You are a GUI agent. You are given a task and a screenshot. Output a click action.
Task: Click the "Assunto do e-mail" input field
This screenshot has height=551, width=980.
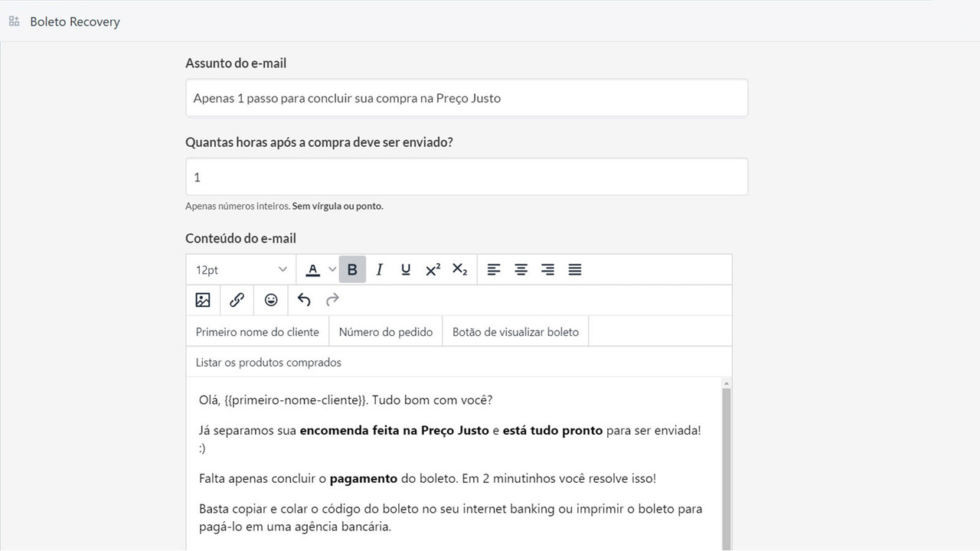(x=465, y=98)
